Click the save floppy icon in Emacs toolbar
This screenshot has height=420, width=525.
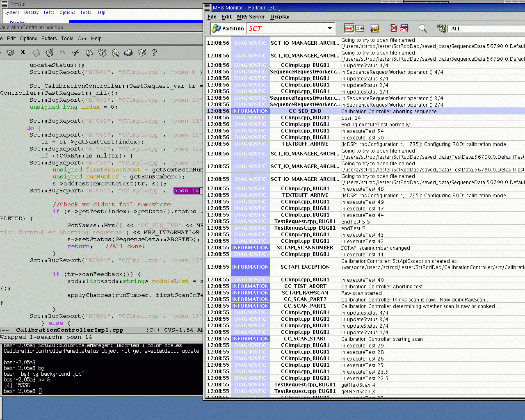pyautogui.click(x=37, y=53)
